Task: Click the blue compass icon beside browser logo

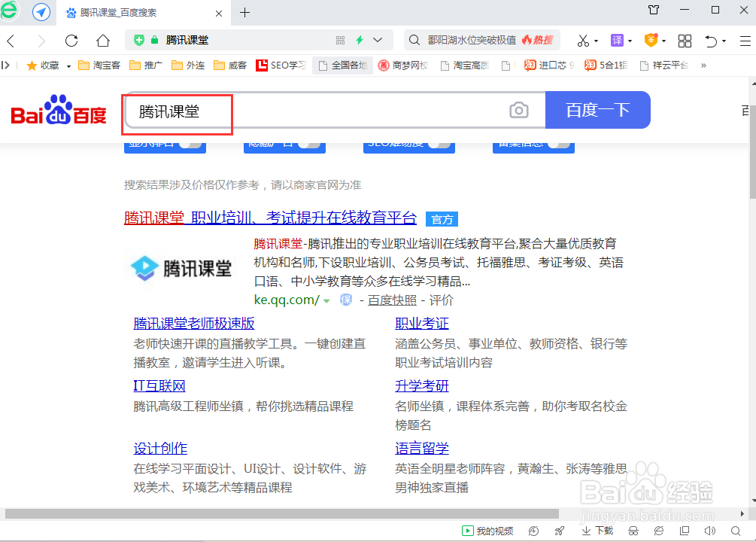Action: tap(41, 12)
